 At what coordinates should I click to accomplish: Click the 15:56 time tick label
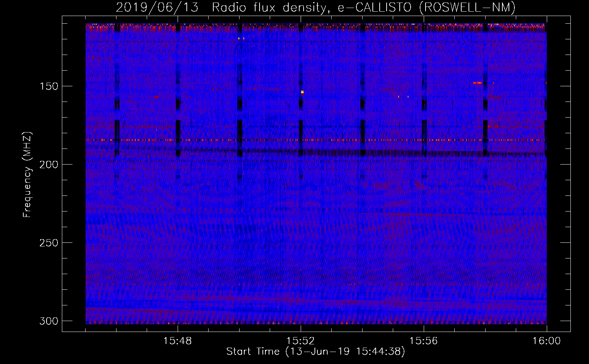[424, 341]
